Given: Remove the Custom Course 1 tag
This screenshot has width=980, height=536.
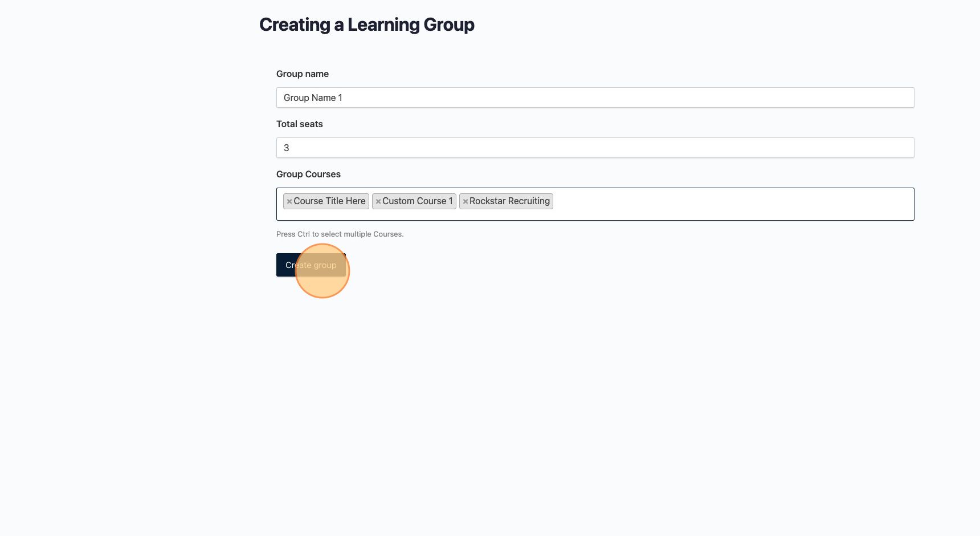Looking at the screenshot, I should [x=378, y=201].
